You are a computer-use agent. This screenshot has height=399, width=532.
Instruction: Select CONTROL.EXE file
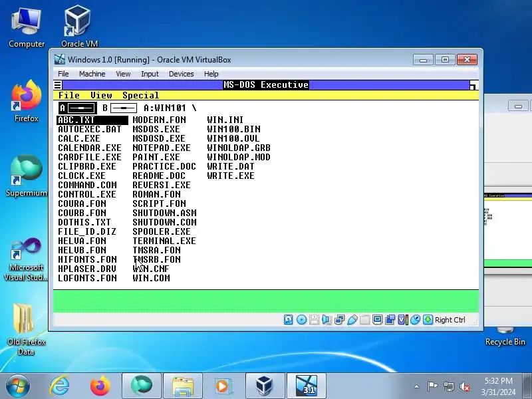coord(87,194)
